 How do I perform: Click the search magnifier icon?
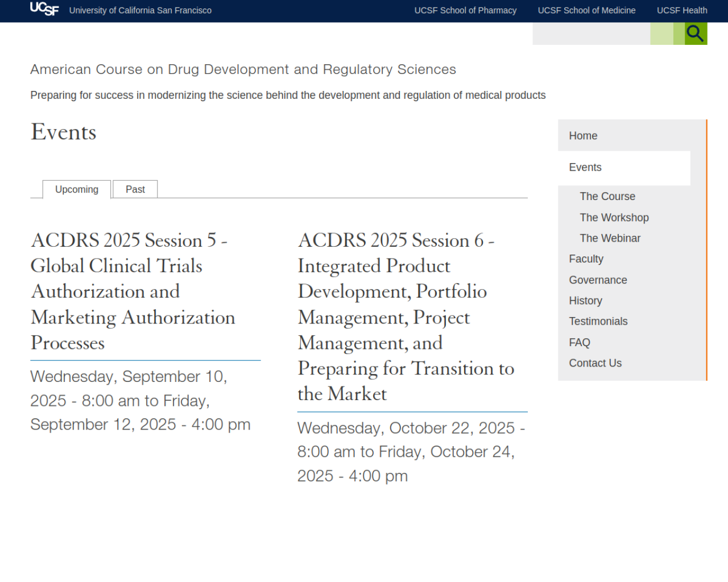[x=696, y=34]
